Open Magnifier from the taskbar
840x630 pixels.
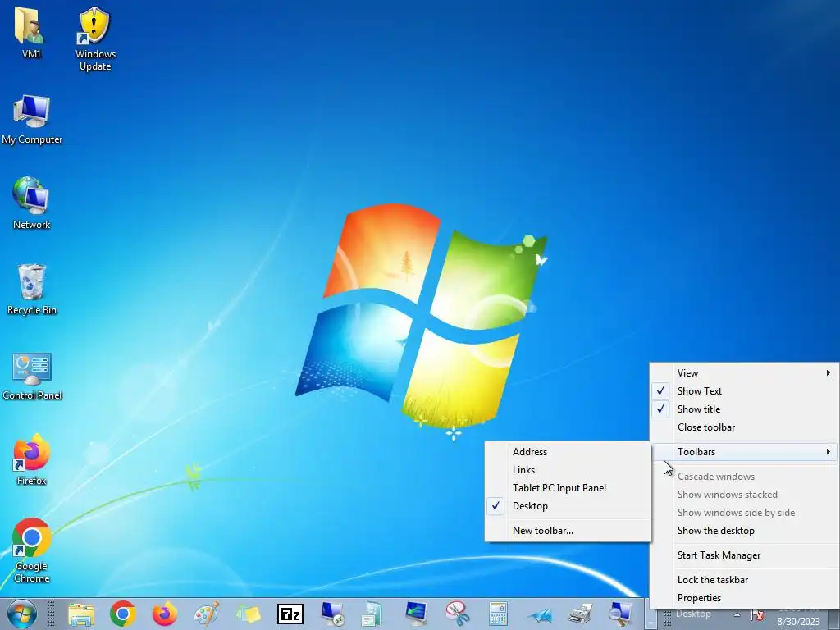pyautogui.click(x=622, y=614)
